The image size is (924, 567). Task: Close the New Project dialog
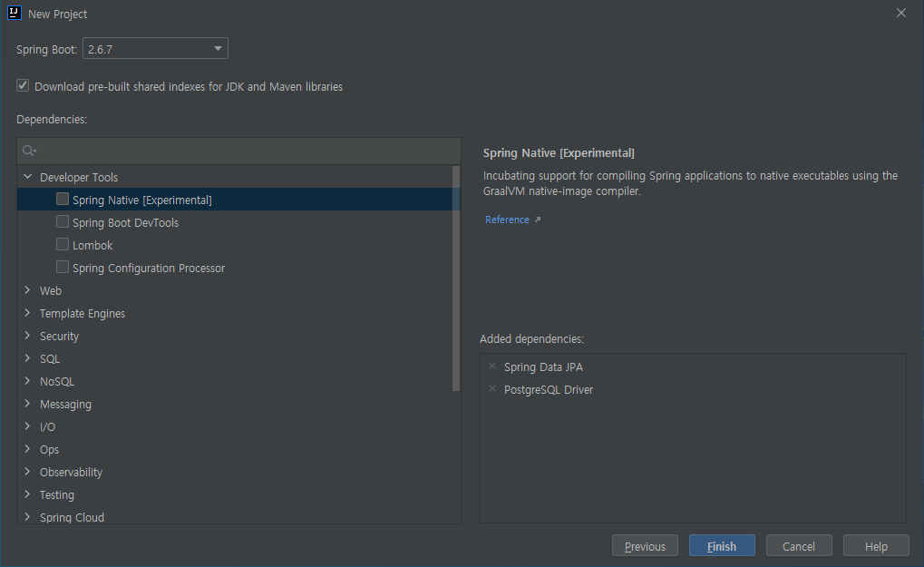point(901,13)
